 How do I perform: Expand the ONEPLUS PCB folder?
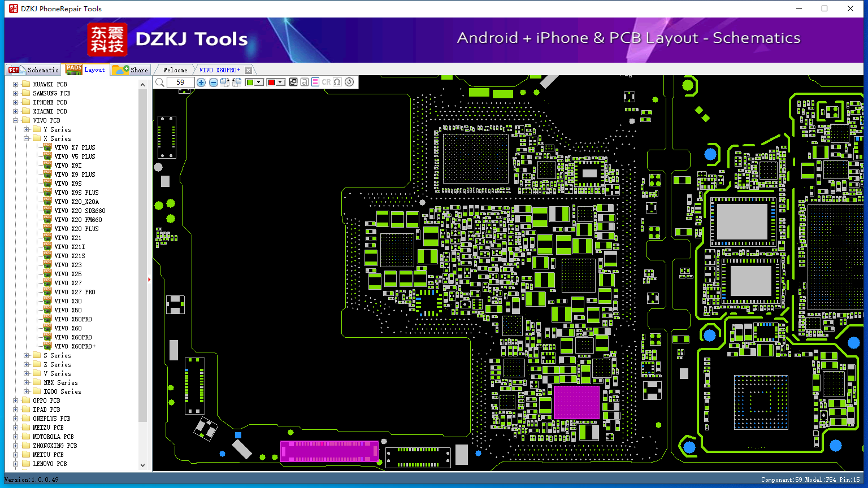(x=16, y=419)
